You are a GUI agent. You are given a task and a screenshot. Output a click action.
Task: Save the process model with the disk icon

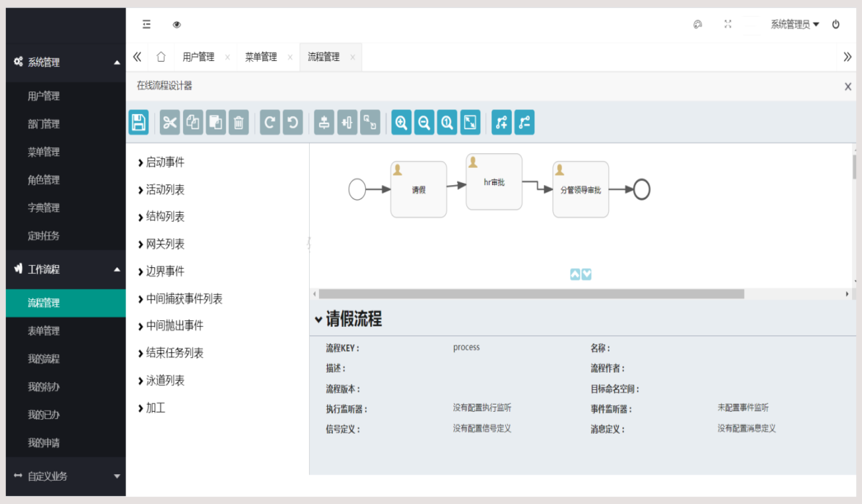tap(139, 123)
